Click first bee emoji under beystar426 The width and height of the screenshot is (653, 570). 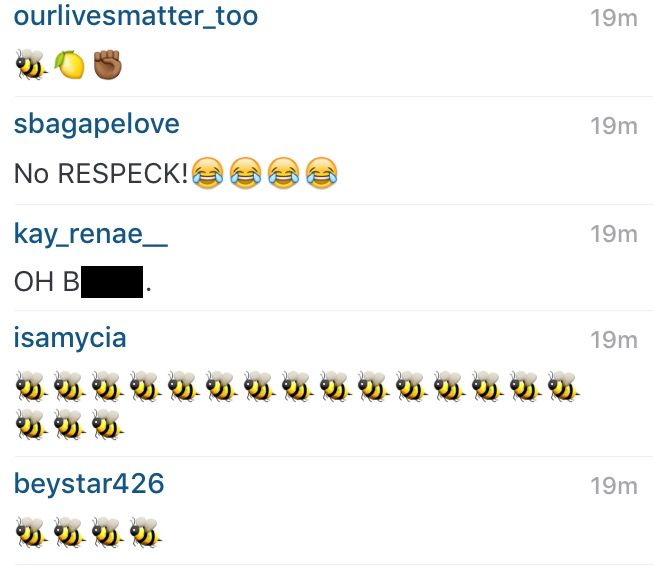pos(31,532)
